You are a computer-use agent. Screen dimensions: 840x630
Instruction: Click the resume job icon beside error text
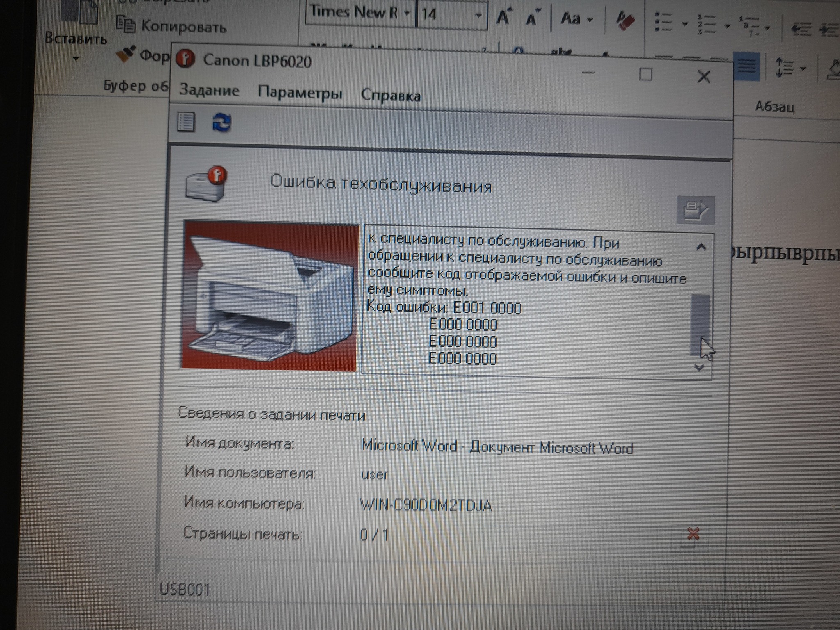pyautogui.click(x=695, y=210)
